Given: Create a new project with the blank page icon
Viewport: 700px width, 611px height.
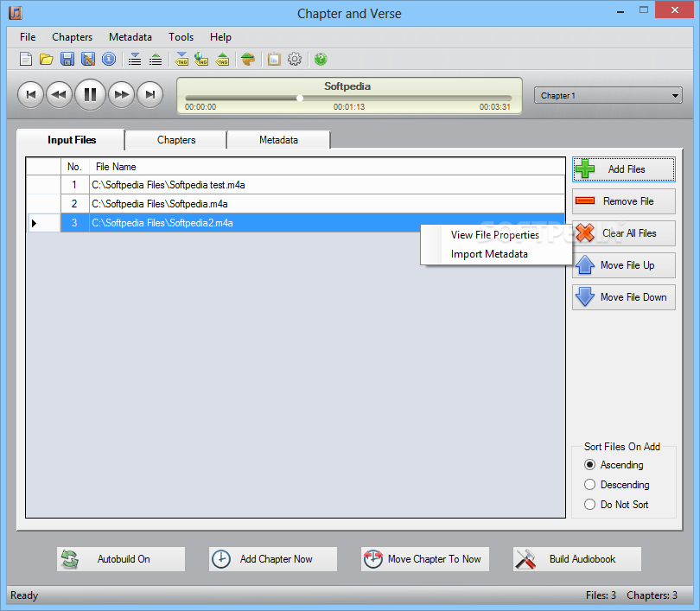Looking at the screenshot, I should [x=26, y=59].
